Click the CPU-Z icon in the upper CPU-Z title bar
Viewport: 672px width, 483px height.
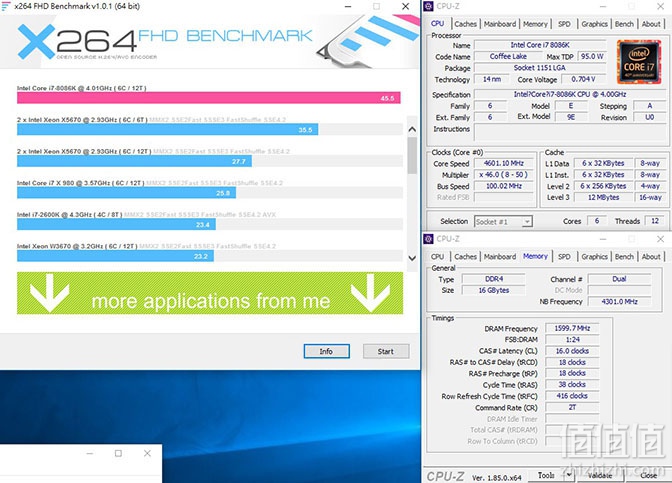[x=428, y=6]
